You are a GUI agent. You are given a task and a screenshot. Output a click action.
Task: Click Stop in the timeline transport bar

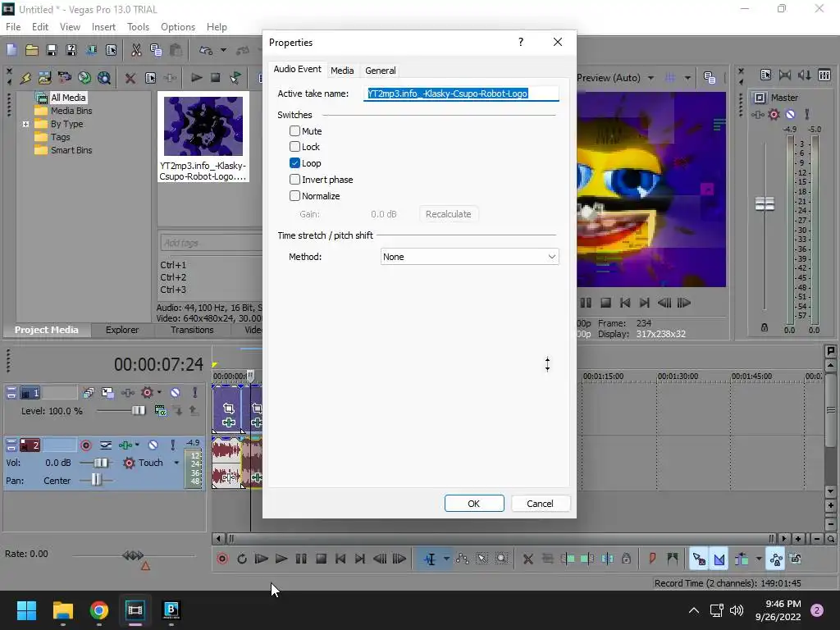coord(321,559)
